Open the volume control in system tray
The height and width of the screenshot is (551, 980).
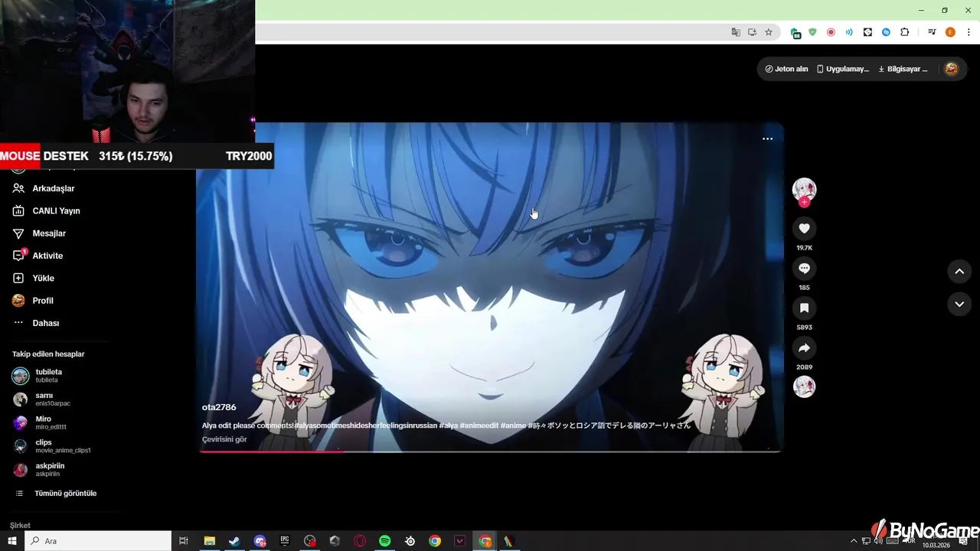click(878, 541)
